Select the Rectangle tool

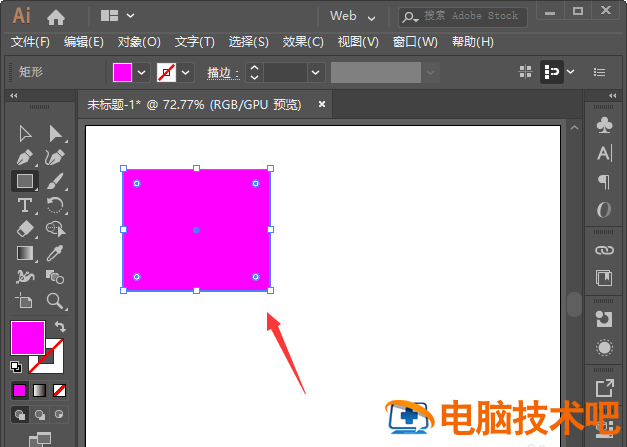click(x=25, y=181)
